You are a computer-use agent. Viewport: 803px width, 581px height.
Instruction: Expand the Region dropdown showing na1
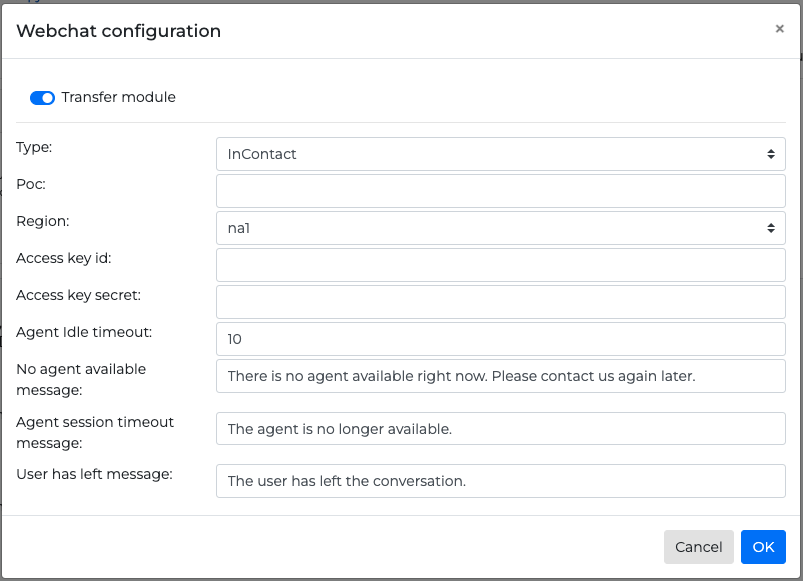(500, 228)
